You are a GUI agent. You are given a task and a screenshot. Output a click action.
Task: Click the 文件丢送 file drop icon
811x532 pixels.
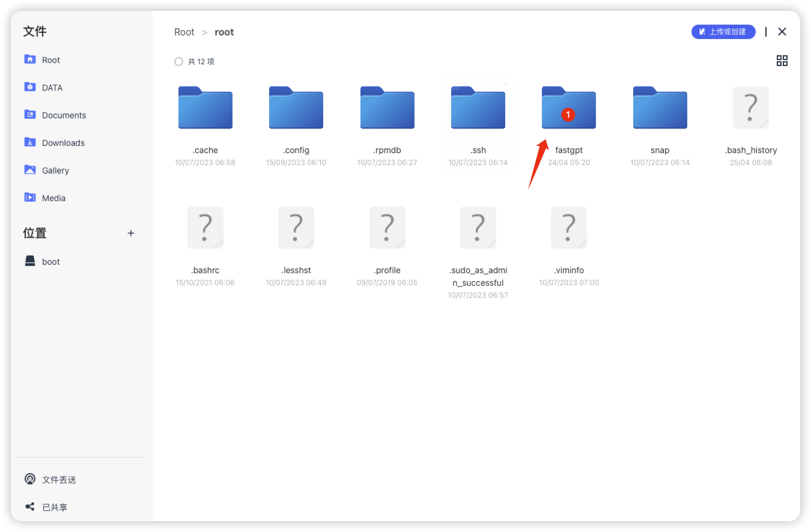(30, 479)
